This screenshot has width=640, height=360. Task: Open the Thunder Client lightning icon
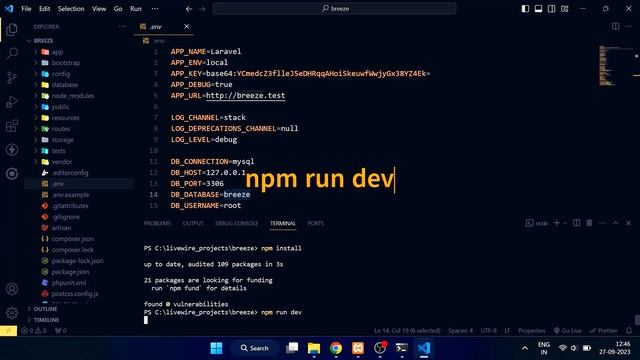tap(12, 150)
